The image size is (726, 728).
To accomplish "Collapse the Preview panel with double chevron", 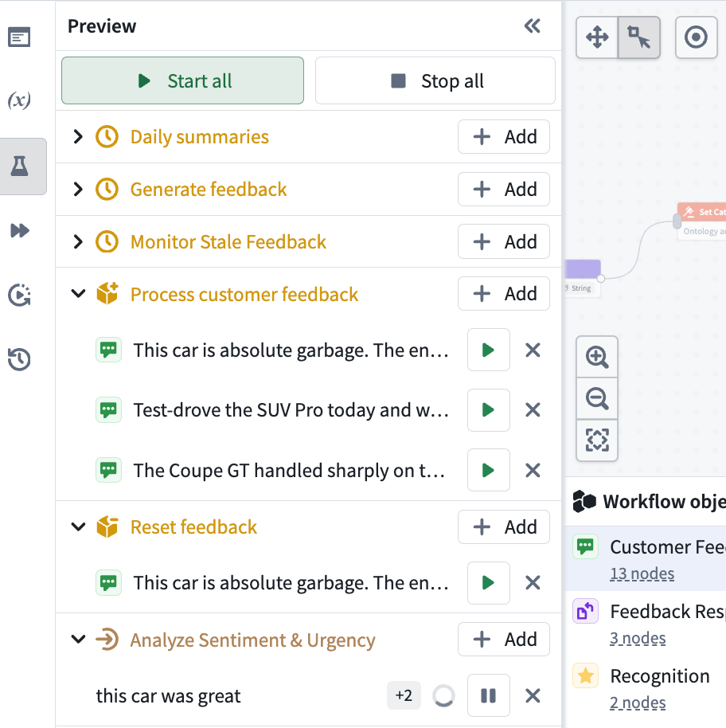I will coord(532,26).
